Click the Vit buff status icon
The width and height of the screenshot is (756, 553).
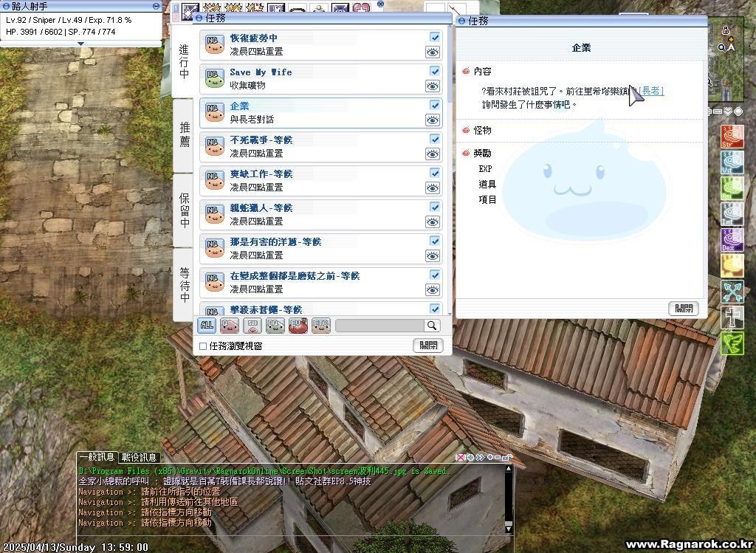732,162
